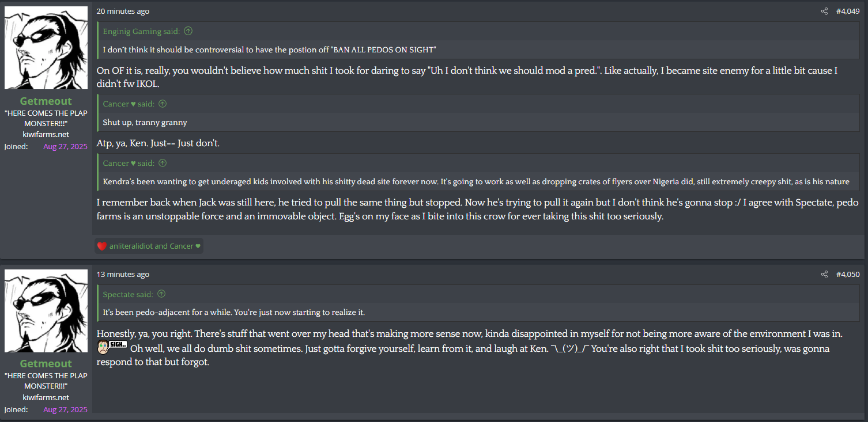Click the "BAN ALL PEDOS ON SIGHT" quote text

tap(270, 50)
